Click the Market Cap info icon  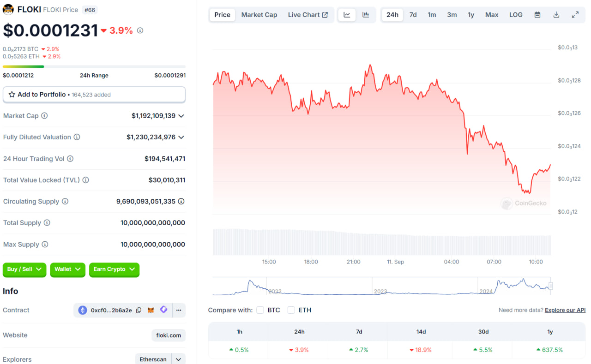(x=44, y=116)
